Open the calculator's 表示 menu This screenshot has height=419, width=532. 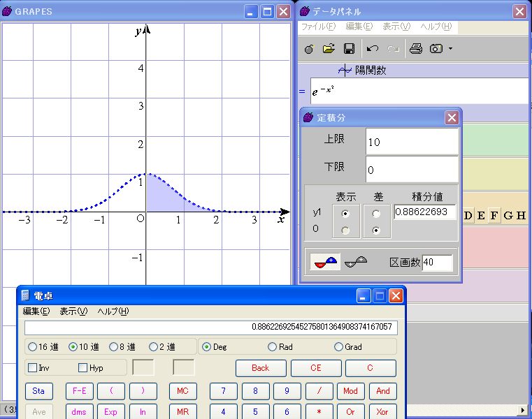(73, 311)
